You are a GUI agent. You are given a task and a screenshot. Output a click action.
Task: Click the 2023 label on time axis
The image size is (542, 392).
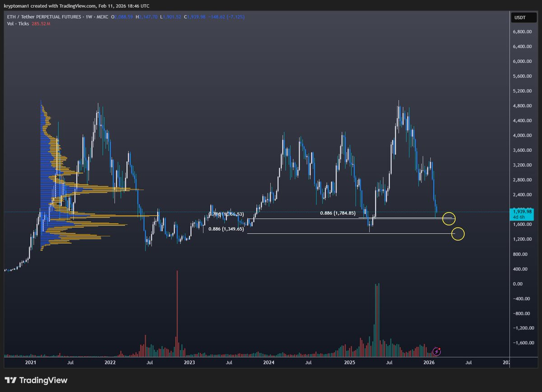click(189, 362)
